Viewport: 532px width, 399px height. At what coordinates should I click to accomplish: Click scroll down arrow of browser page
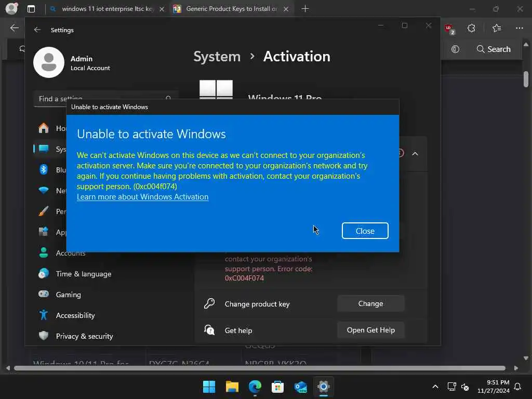526,358
